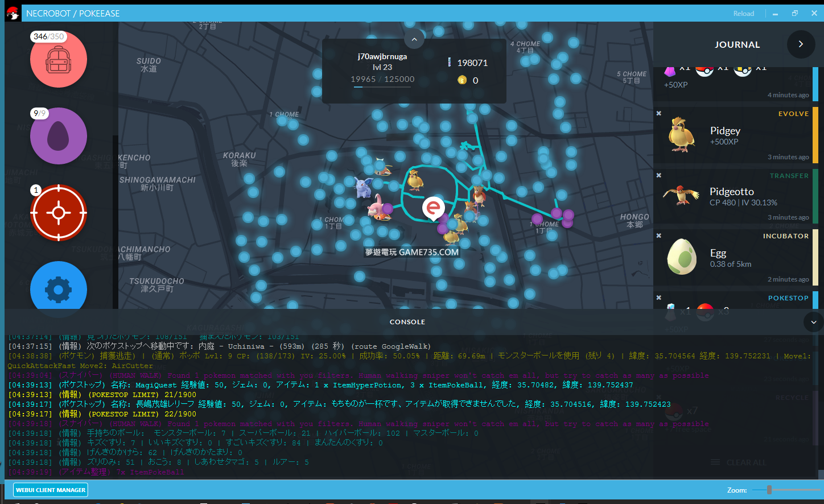
Task: Collapse the console with down chevron
Action: [x=813, y=322]
